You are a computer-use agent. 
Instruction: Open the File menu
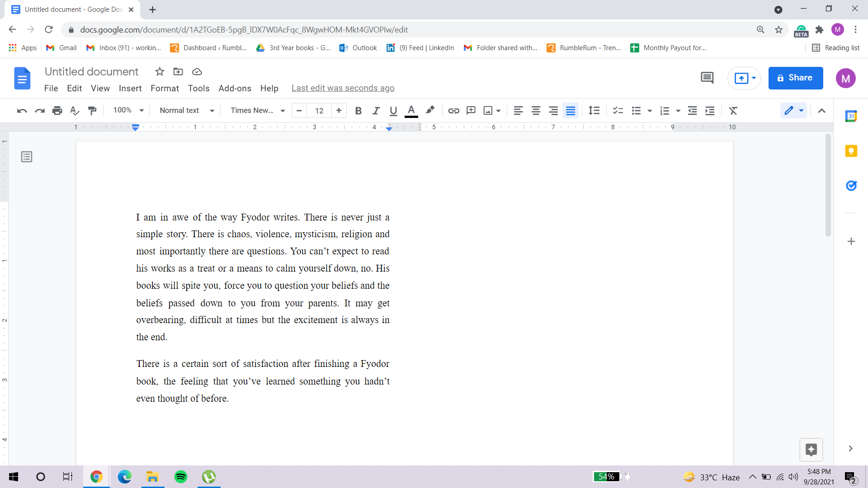[51, 88]
